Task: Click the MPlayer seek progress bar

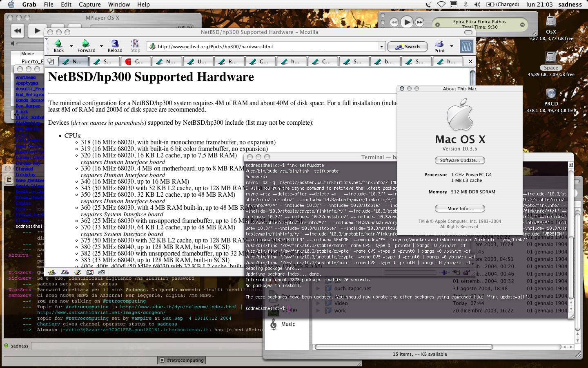Action: click(141, 27)
